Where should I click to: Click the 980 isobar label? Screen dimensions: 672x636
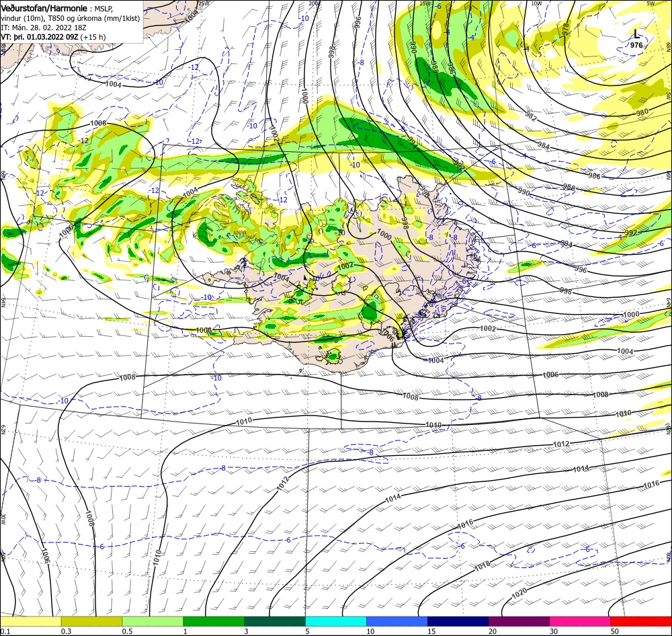tap(642, 112)
